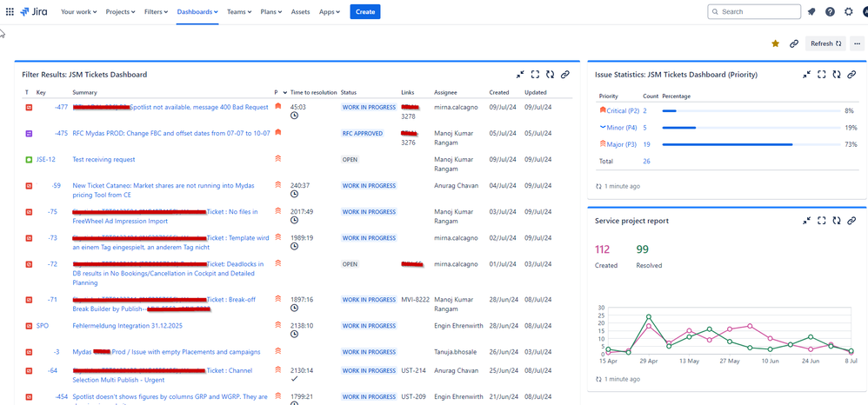Click RFC APPROVED status badge
868x405 pixels.
[x=363, y=133]
